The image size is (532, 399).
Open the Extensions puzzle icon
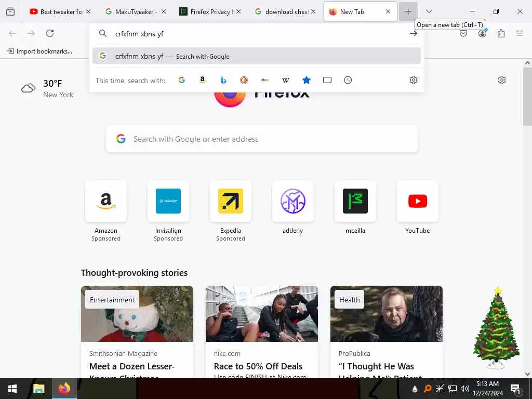pyautogui.click(x=501, y=33)
